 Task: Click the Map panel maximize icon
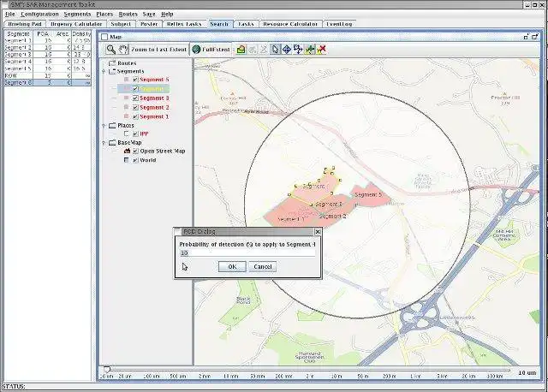[534, 37]
